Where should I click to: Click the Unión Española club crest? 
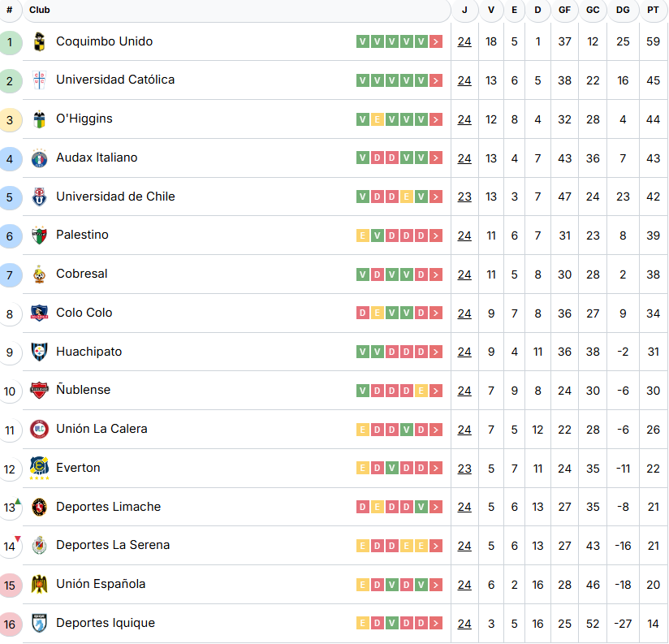point(39,584)
